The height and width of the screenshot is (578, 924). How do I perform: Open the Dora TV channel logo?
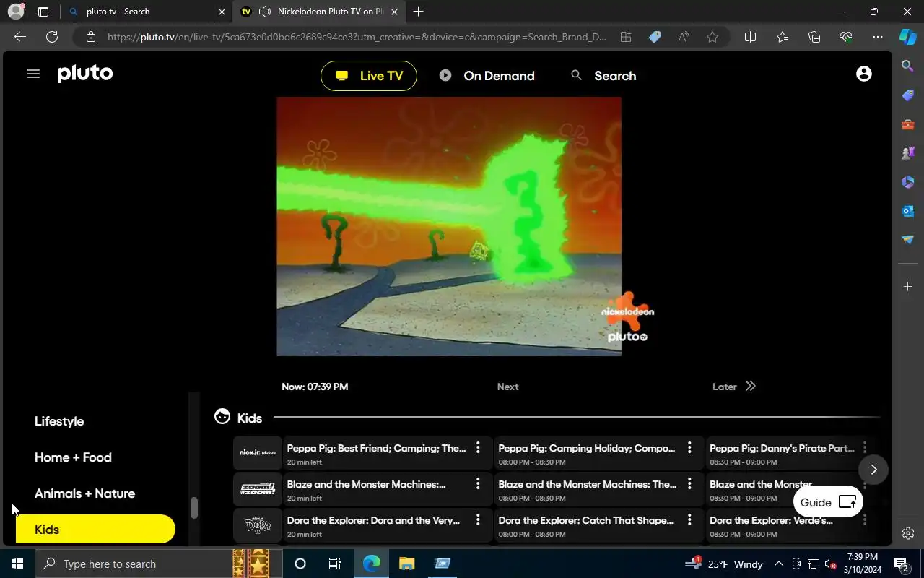click(258, 525)
